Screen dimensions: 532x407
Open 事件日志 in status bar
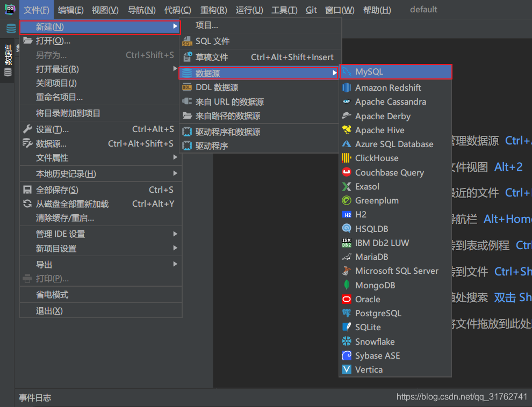[35, 397]
